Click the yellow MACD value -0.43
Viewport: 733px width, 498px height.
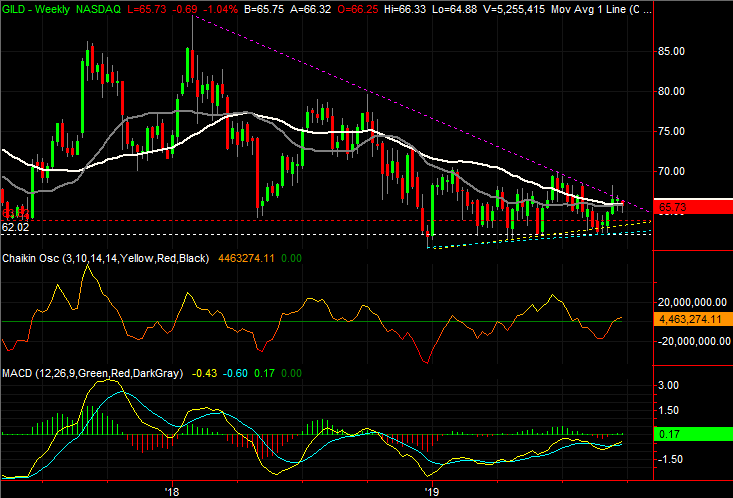pyautogui.click(x=204, y=373)
